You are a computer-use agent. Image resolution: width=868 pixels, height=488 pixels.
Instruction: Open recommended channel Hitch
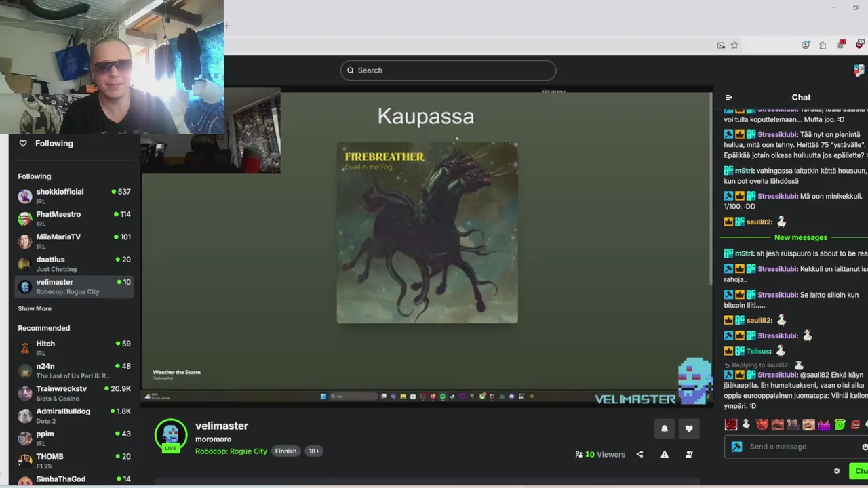pyautogui.click(x=75, y=348)
